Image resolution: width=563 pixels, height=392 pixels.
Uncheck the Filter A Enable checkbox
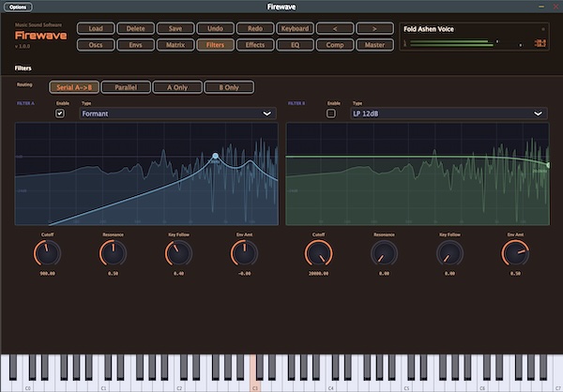click(x=60, y=113)
